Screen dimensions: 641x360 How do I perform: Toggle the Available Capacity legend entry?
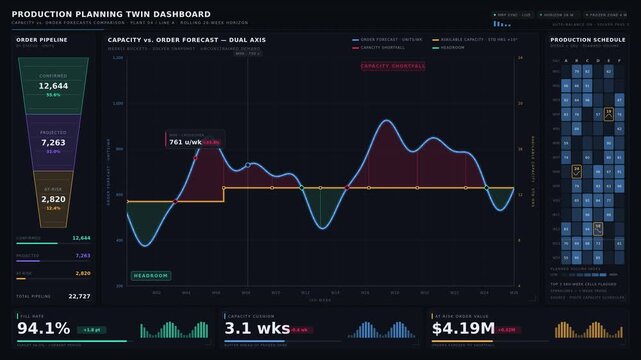[x=475, y=40]
